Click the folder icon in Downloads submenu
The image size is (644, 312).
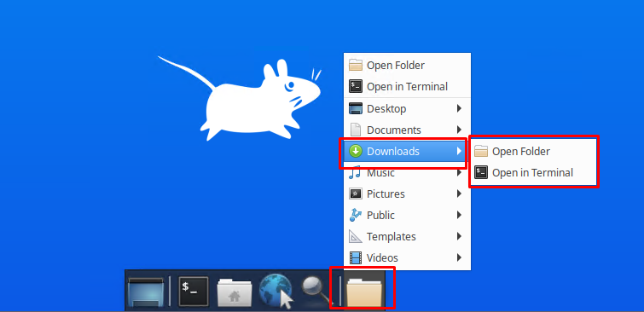[480, 151]
